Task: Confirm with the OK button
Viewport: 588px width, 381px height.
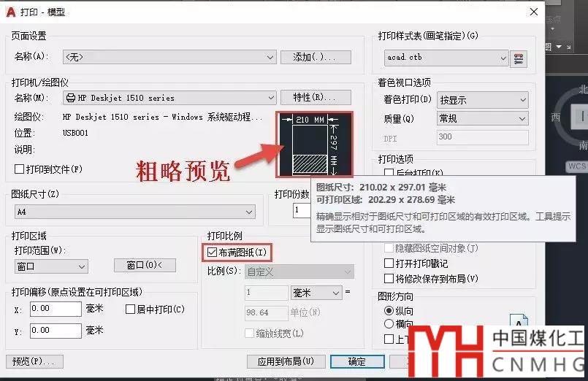Action: tap(357, 361)
